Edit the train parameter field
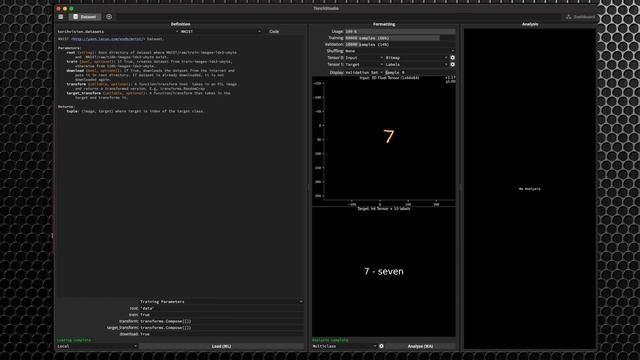Image resolution: width=640 pixels, height=360 pixels. click(221, 315)
